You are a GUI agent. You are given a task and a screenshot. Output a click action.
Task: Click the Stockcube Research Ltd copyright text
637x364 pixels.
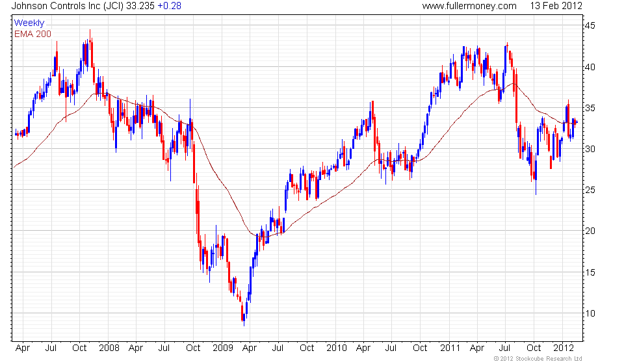538,359
